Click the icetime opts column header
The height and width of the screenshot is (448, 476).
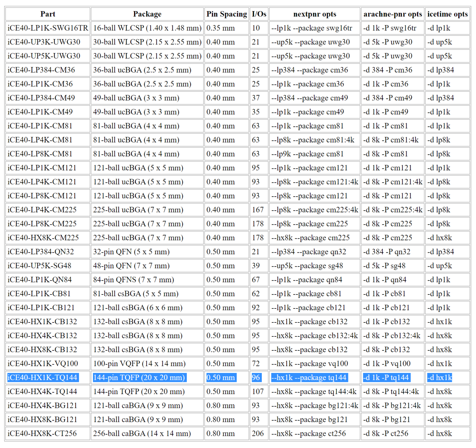[447, 14]
